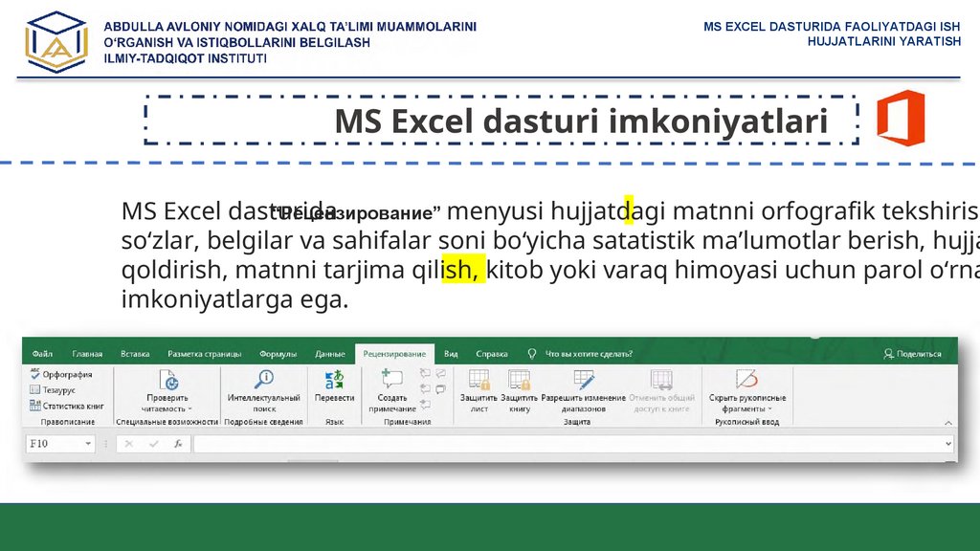The height and width of the screenshot is (551, 980).
Task: Click the Name Box showing F10
Action: pyautogui.click(x=60, y=444)
